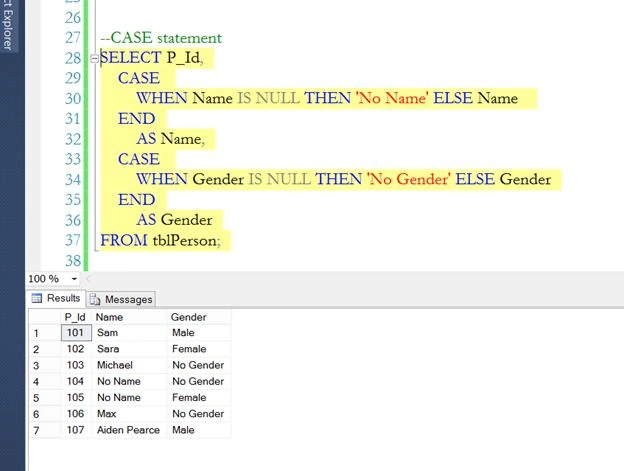Click the 'No Name' string literal
This screenshot has height=471, width=624.
pos(392,98)
